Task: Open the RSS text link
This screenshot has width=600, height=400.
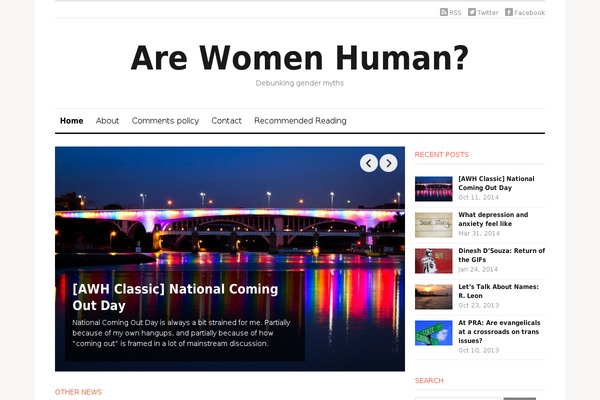Action: tap(455, 13)
